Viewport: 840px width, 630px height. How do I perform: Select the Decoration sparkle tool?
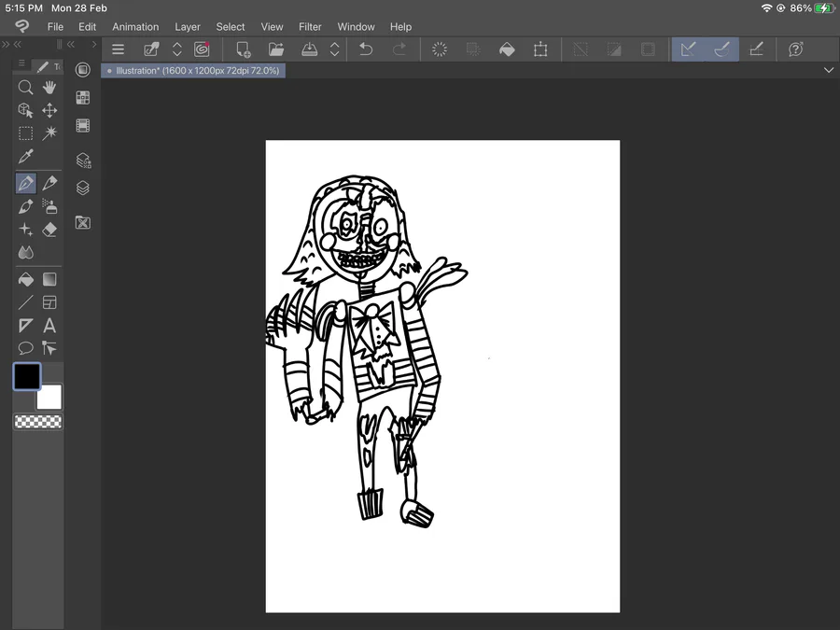point(25,230)
